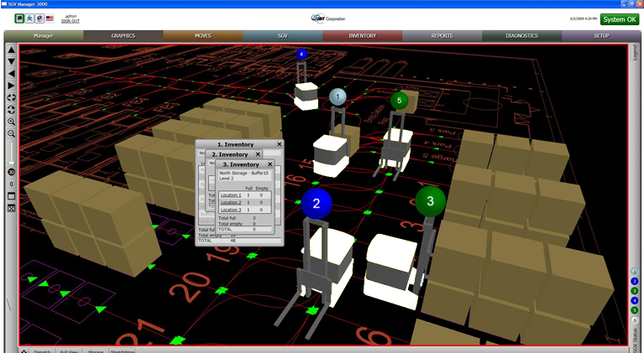Open the INVENTORY menu tab
This screenshot has height=353, width=644.
[362, 36]
